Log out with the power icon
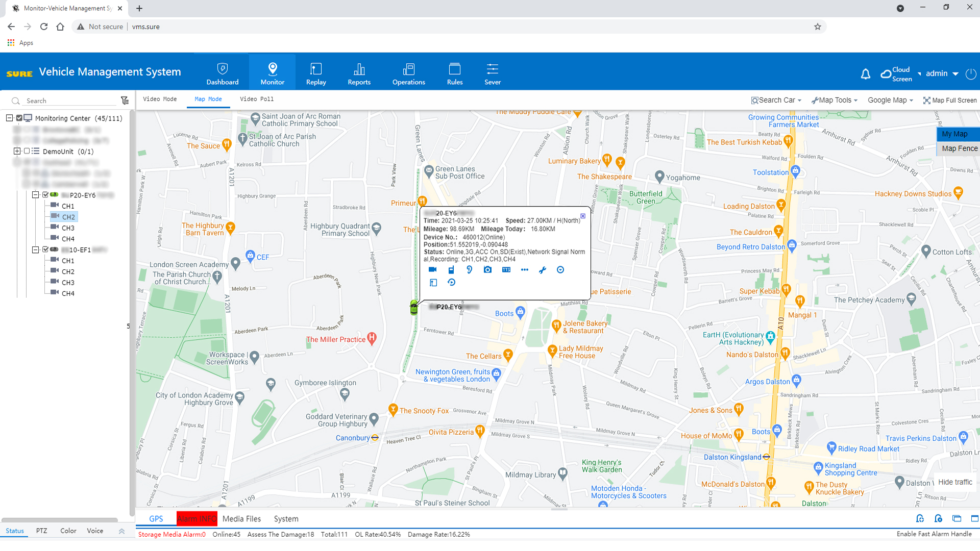This screenshot has height=551, width=980. [971, 74]
